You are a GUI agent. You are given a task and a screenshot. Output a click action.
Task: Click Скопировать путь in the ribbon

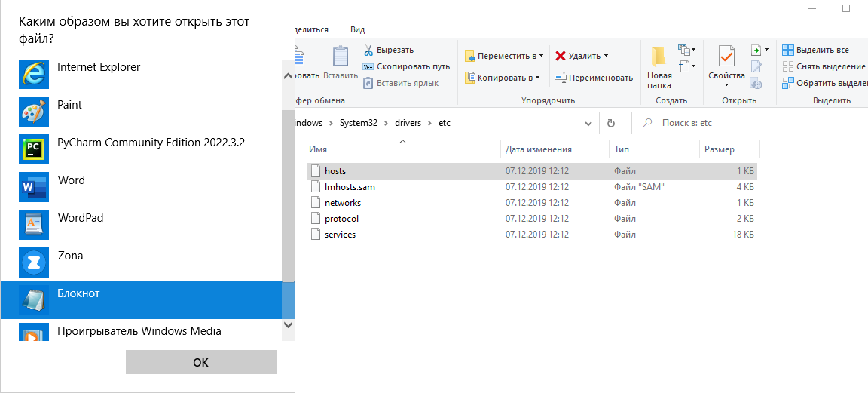click(x=406, y=66)
